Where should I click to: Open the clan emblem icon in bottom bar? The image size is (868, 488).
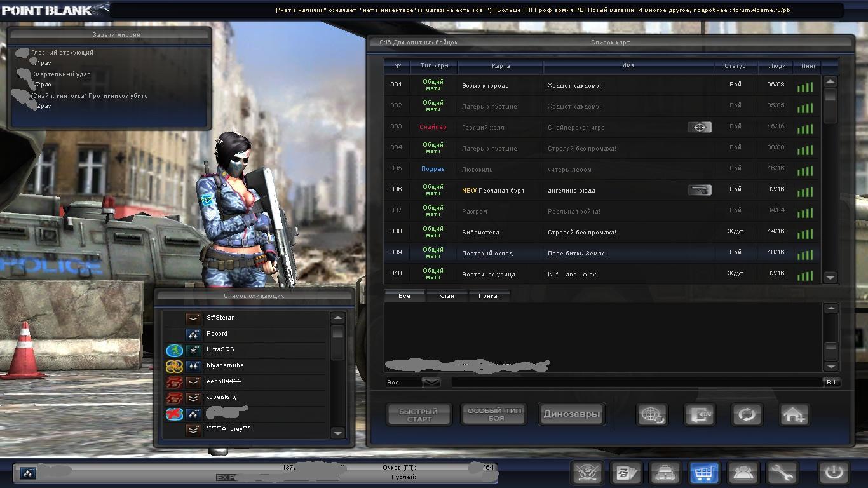pos(587,473)
